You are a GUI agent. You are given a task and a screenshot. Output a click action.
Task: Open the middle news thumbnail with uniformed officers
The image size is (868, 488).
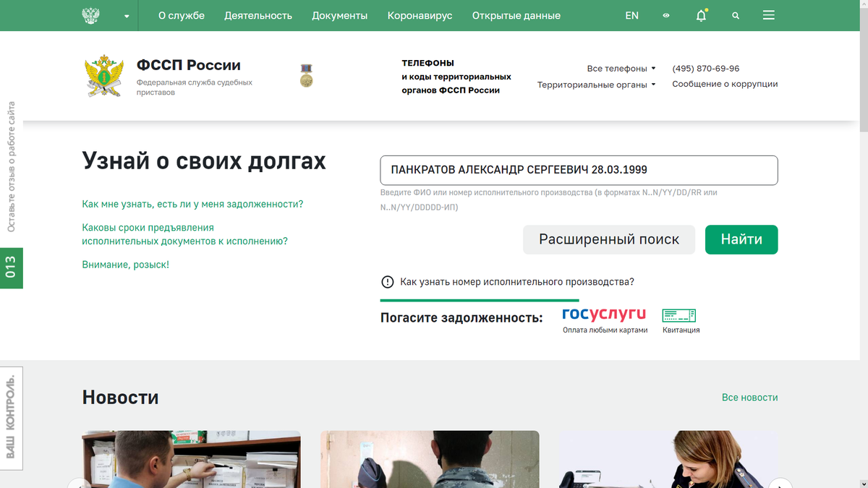click(x=430, y=459)
